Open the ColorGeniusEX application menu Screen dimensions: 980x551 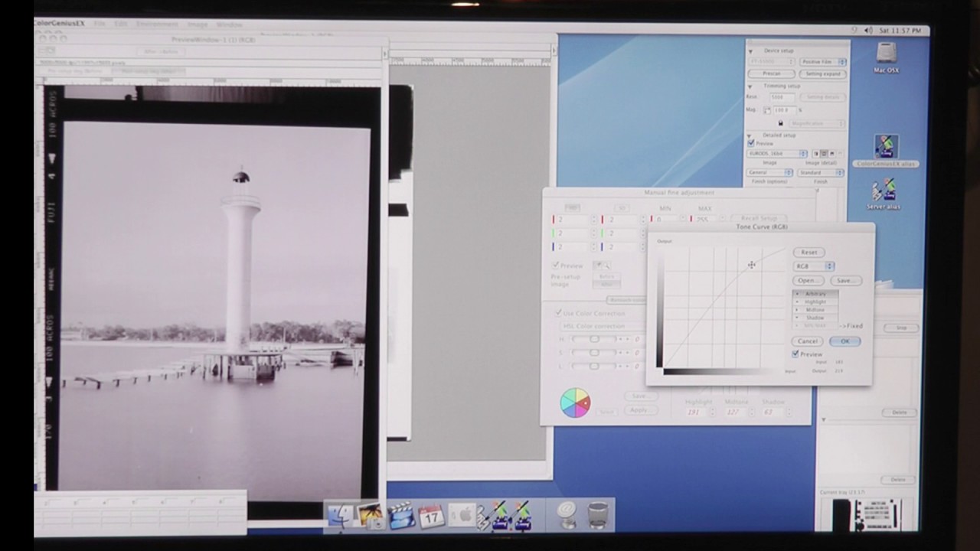tap(60, 24)
